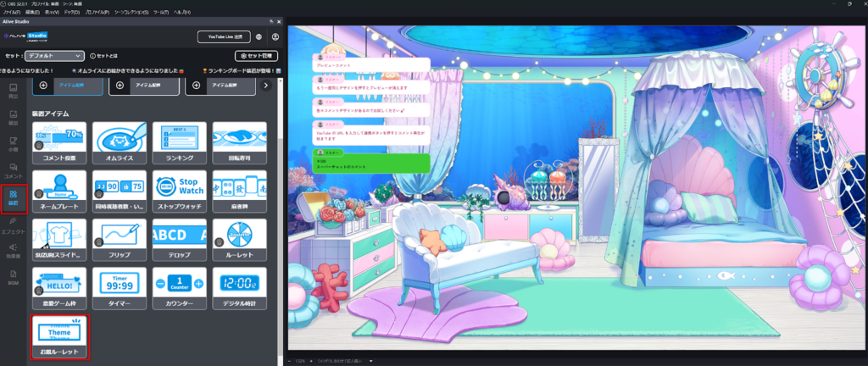The image size is (868, 366).
Task: Choose the Stop Watch ストップウォッチ item
Action: [x=179, y=191]
